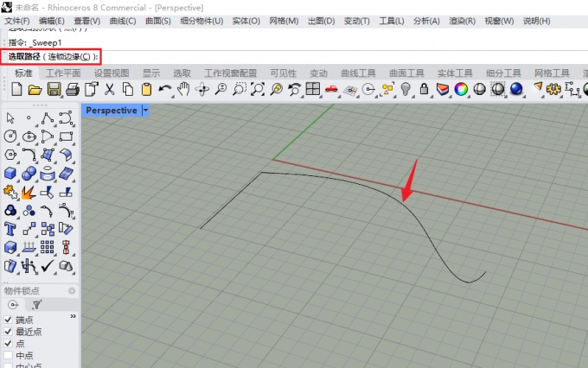
Task: Open the 分析(A) menu
Action: coord(426,21)
